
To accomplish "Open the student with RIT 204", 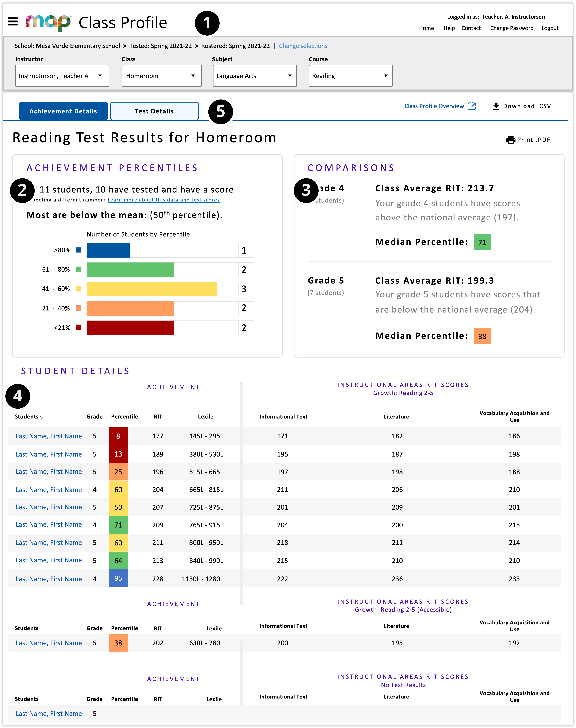I will coord(49,490).
